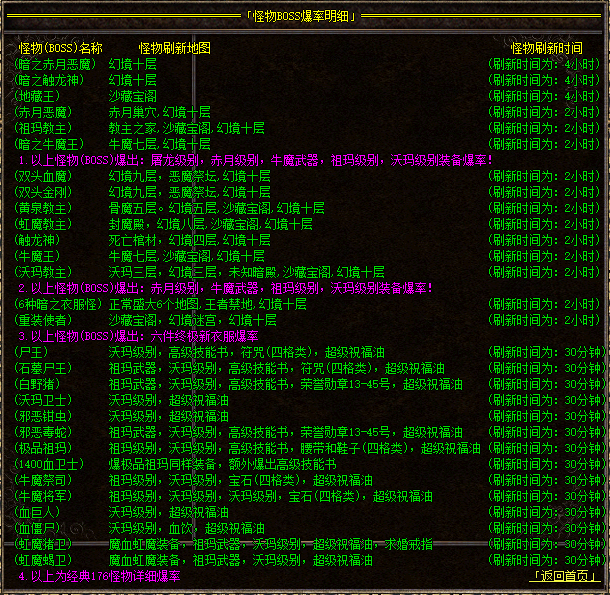
Task: Select the 怪物刷新地图 column header
Action: (x=175, y=48)
